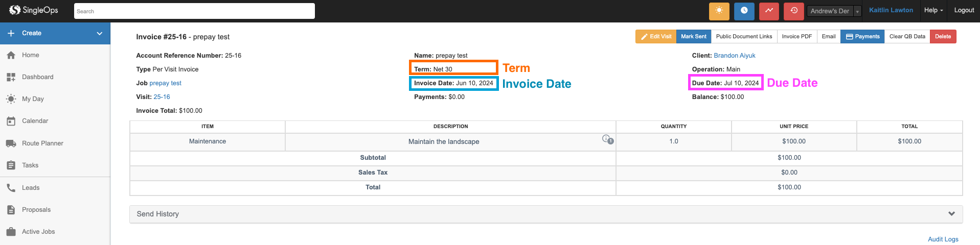Click the yellow sun icon button
Screen dimensions: 980x245
(719, 11)
